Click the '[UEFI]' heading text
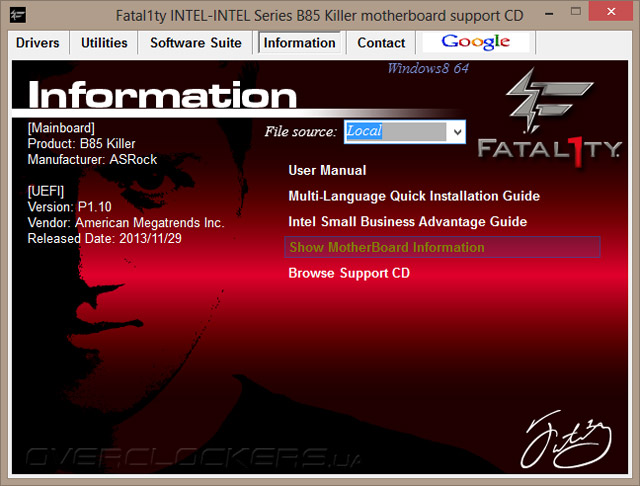Viewport: 640px width, 486px height. pos(46,191)
